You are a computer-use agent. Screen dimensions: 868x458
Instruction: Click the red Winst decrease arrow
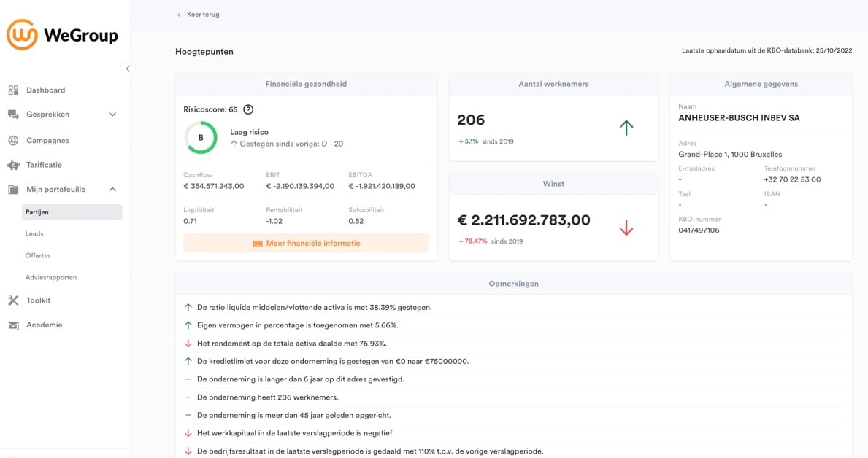[x=626, y=228]
